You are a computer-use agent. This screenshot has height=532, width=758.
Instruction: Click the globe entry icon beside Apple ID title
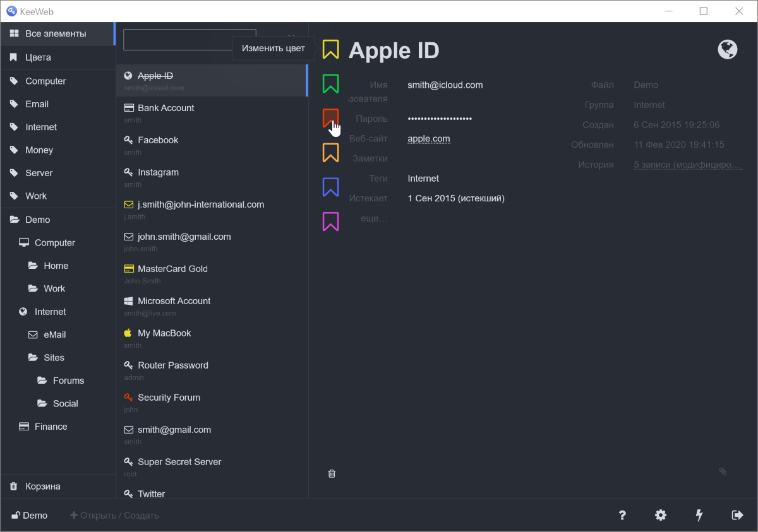coord(728,49)
